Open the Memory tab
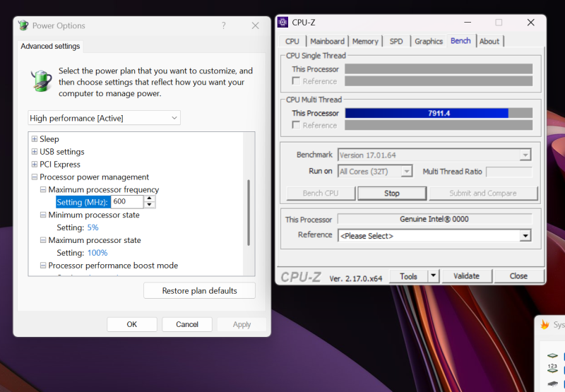This screenshot has height=392, width=565. (365, 42)
